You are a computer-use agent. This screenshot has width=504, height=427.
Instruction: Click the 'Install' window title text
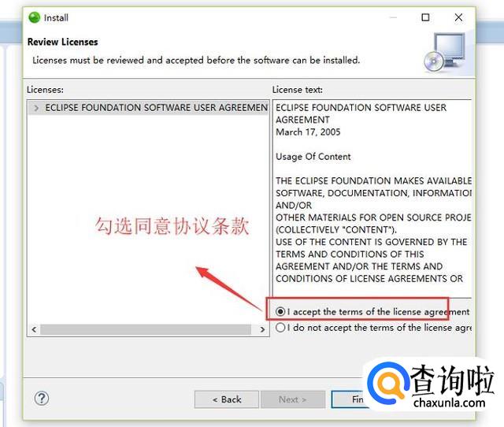pyautogui.click(x=56, y=17)
